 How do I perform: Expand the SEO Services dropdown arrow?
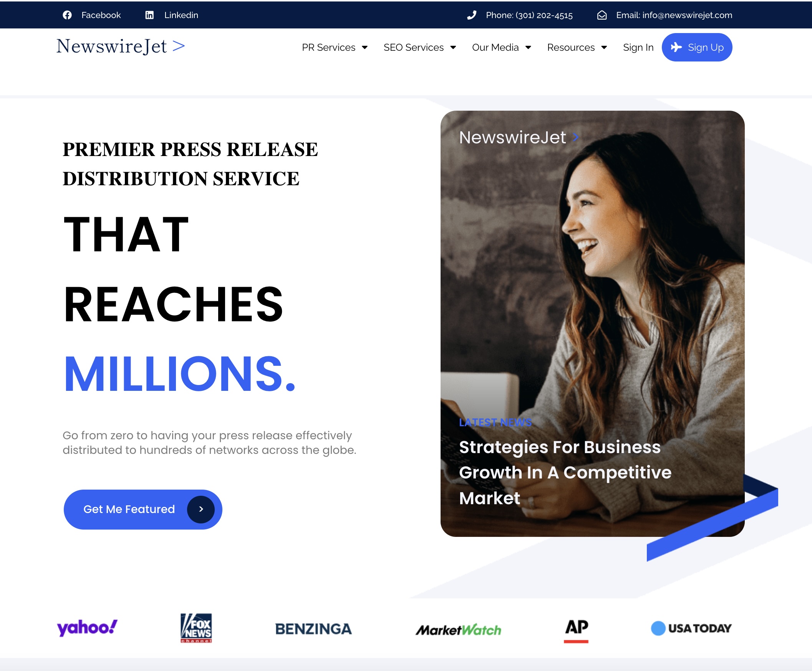pos(453,48)
